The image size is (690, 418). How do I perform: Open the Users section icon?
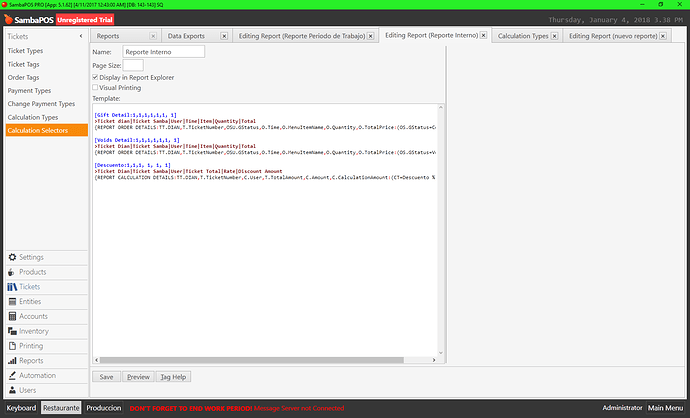coord(12,390)
